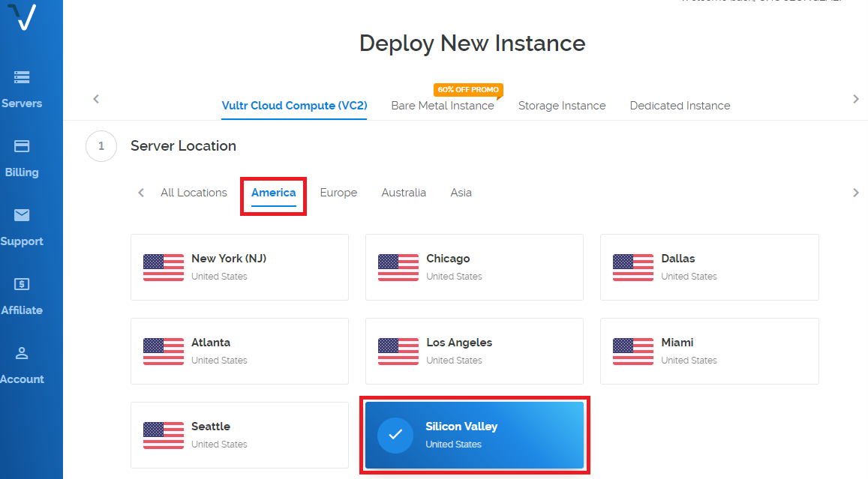Choose New York (NJ) server location
This screenshot has height=479, width=868.
point(240,267)
